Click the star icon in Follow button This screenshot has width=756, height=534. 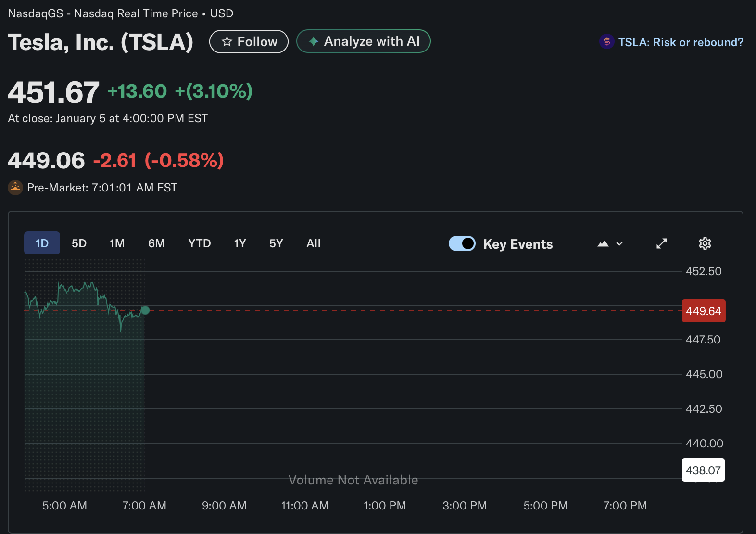click(x=227, y=42)
